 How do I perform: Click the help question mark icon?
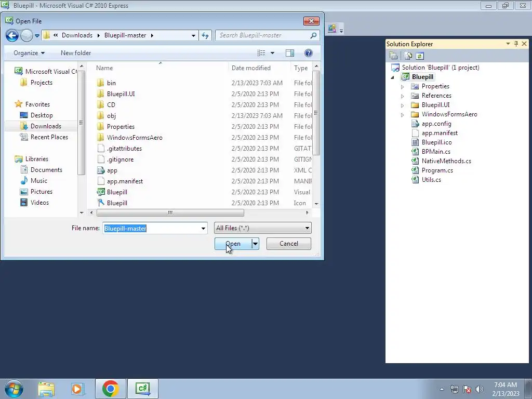(x=309, y=53)
